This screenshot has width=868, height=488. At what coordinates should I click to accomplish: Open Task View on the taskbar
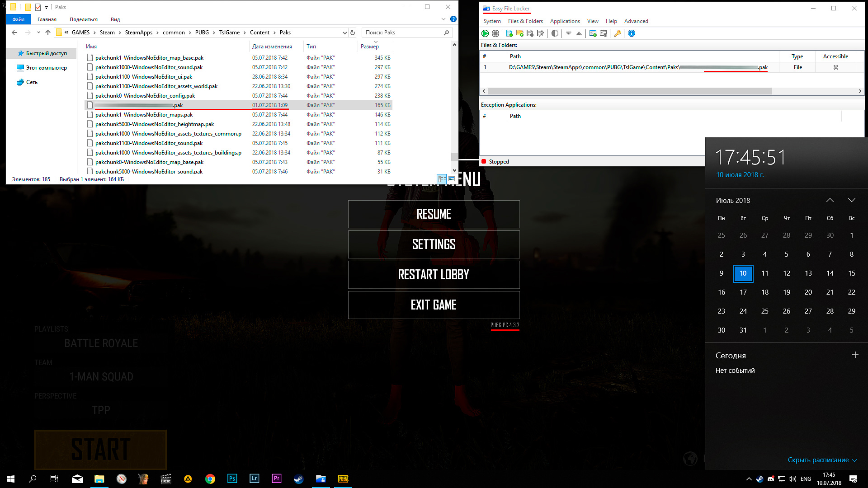click(54, 479)
